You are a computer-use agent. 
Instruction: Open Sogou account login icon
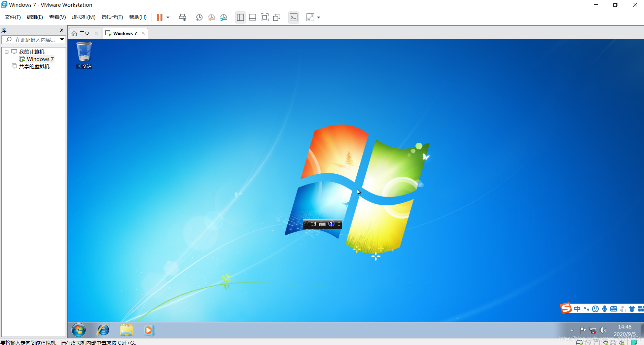(x=623, y=309)
